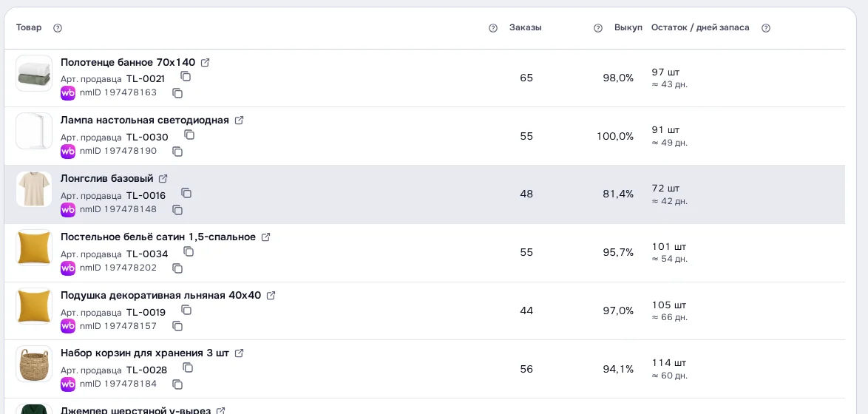
Task: Open Постельное бельё сатин 1,5-спальное product
Action: [158, 237]
